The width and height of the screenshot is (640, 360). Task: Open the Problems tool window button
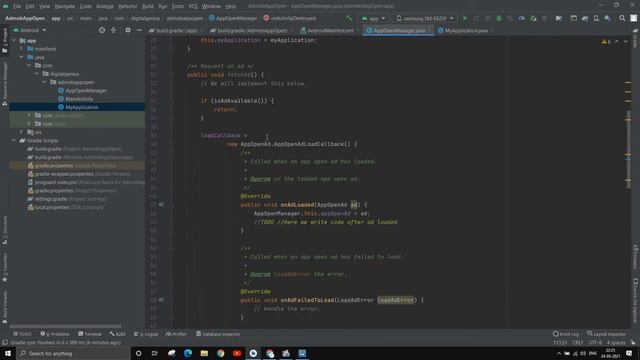pos(55,334)
